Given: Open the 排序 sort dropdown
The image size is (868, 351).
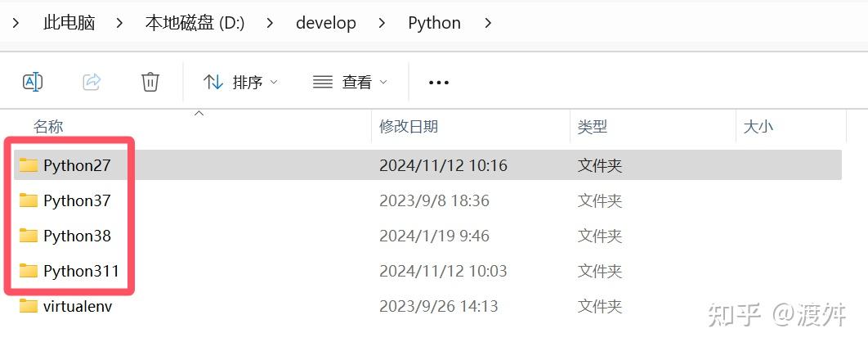Looking at the screenshot, I should click(241, 82).
